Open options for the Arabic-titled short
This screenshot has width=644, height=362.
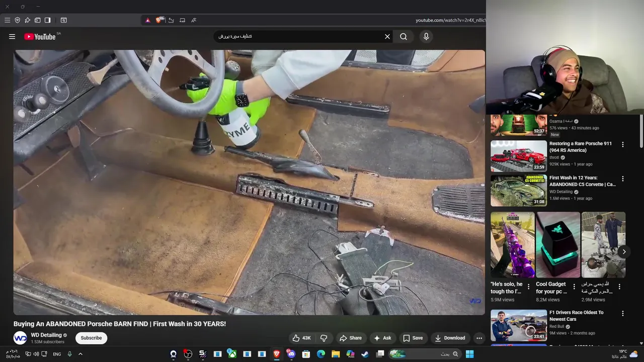pyautogui.click(x=619, y=287)
